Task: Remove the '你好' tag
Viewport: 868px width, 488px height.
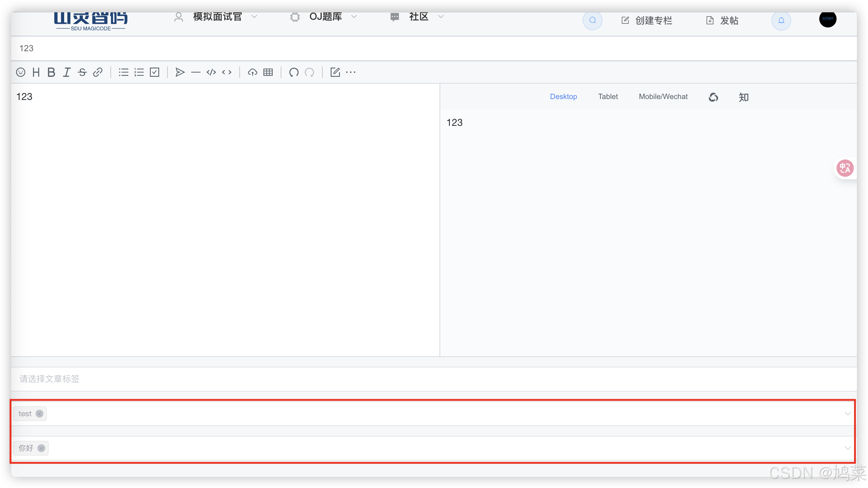Action: click(41, 448)
